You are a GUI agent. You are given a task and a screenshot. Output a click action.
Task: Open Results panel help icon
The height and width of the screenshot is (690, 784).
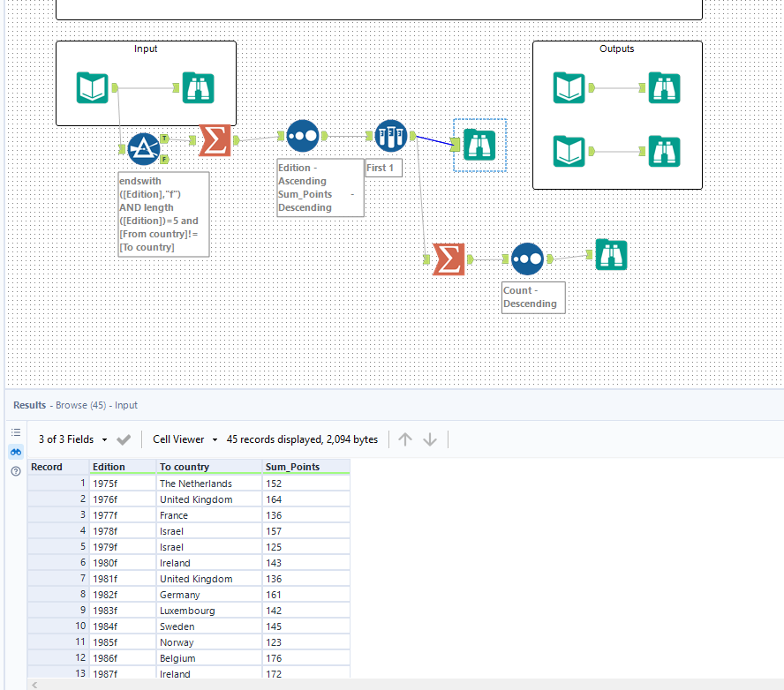click(x=16, y=471)
